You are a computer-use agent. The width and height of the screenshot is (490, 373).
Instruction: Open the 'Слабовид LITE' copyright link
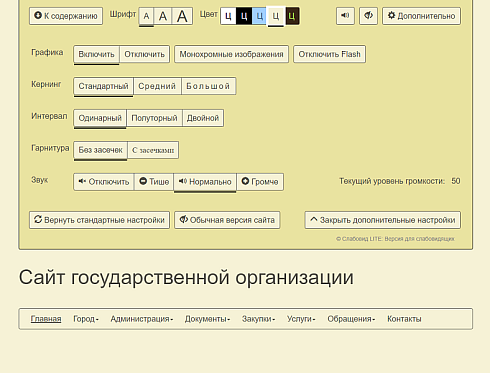click(395, 239)
